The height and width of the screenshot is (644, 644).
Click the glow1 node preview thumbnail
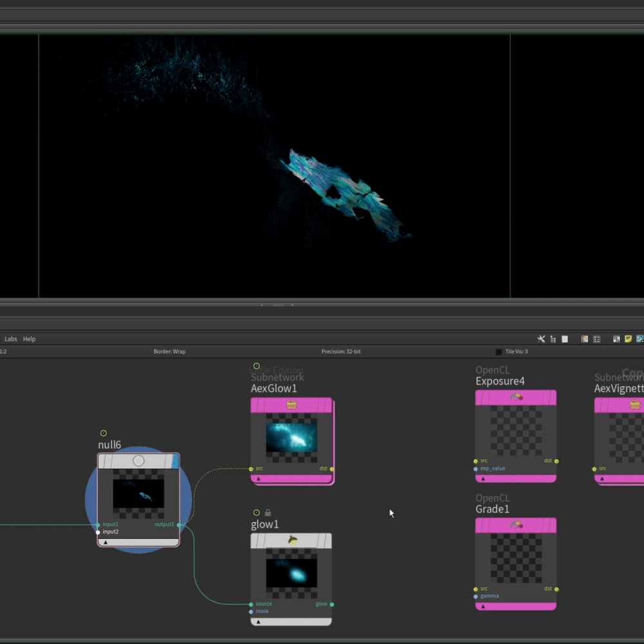click(x=292, y=574)
